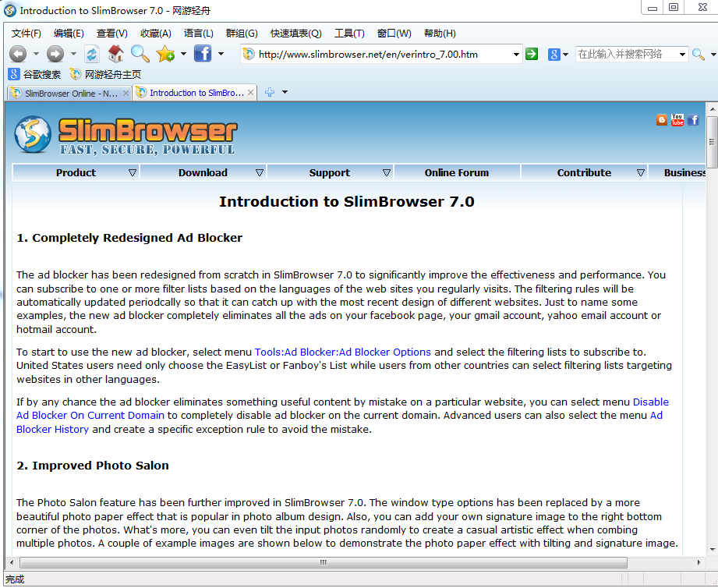Click the Blogger icon in page header
Image resolution: width=718 pixels, height=588 pixels.
[x=662, y=120]
